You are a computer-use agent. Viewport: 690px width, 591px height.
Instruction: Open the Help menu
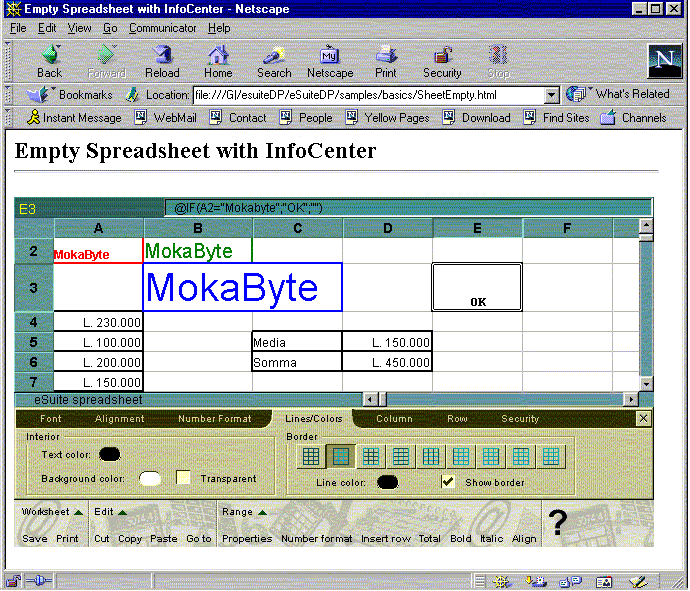[x=219, y=28]
